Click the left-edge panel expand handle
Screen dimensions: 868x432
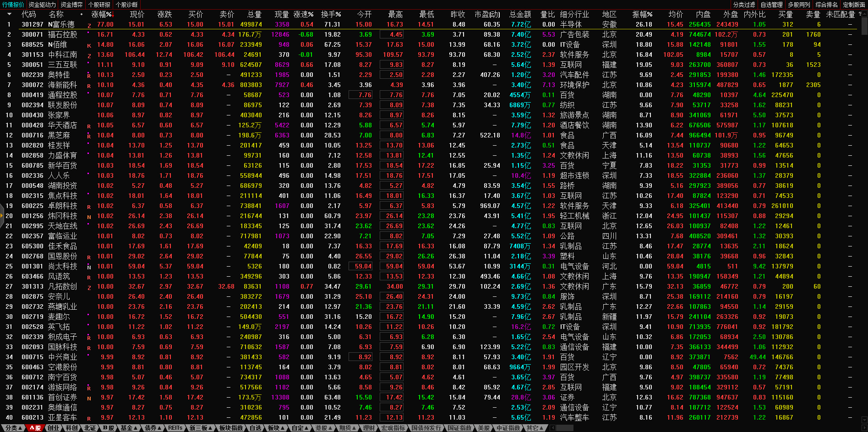coord(2,216)
